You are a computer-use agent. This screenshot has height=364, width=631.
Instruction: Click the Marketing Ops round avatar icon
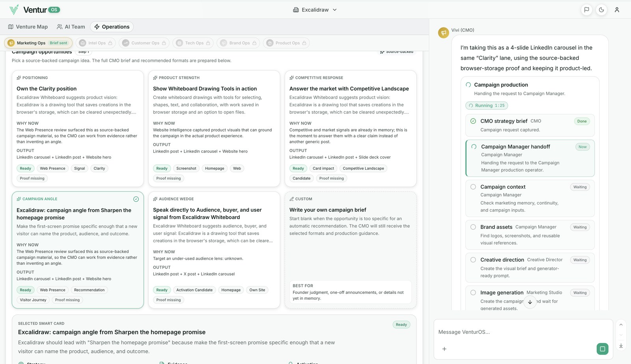point(11,43)
